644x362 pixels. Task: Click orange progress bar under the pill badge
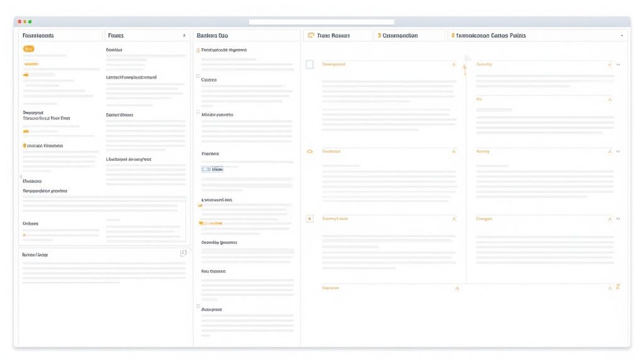31,64
